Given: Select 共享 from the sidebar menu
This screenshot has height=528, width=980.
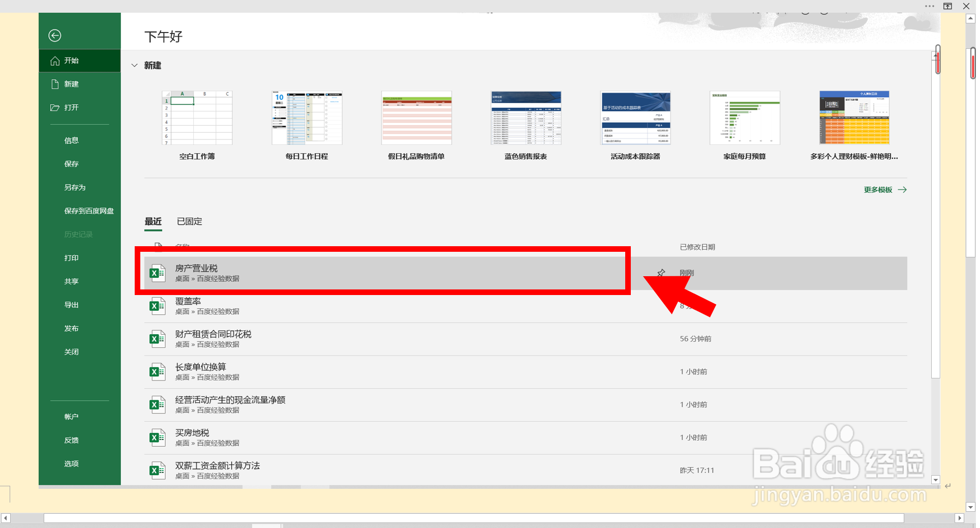Looking at the screenshot, I should coord(71,281).
